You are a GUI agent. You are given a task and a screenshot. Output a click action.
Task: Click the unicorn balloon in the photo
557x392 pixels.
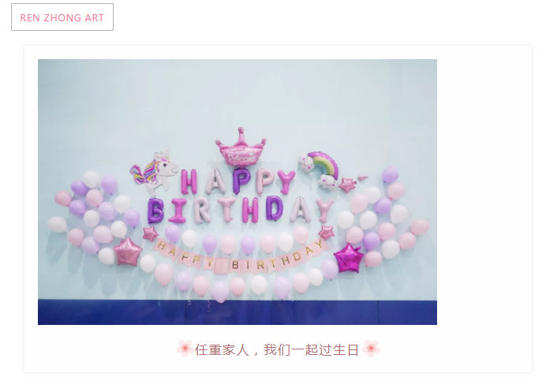click(x=155, y=170)
